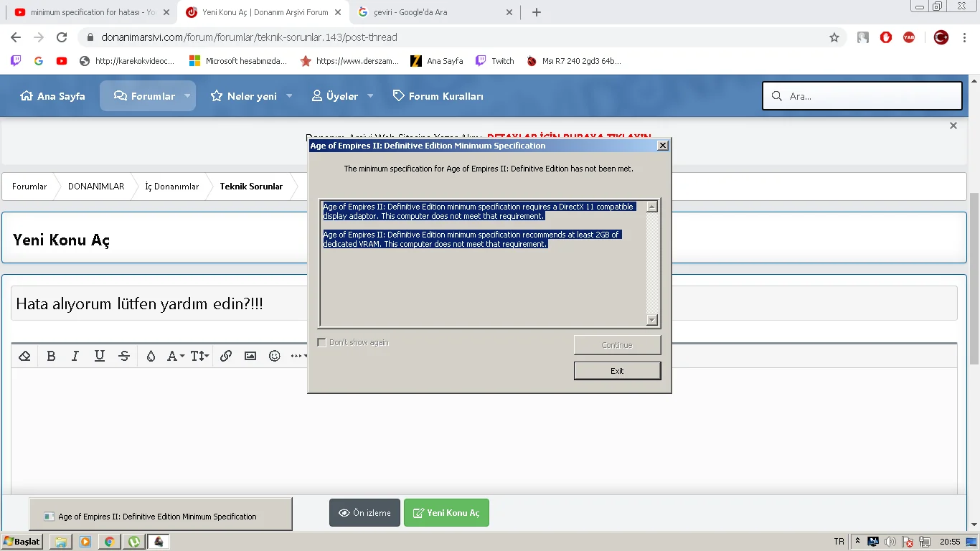Click the Continue button in the dialog
Image resolution: width=980 pixels, height=551 pixels.
tap(617, 345)
